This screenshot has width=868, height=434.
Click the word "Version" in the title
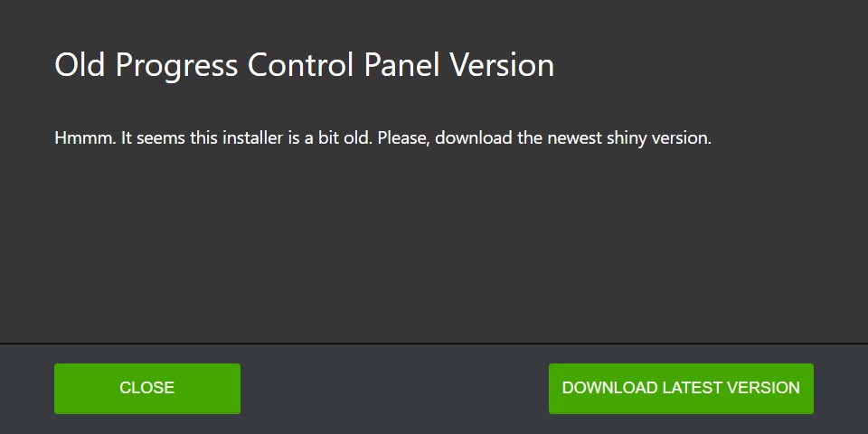(502, 66)
